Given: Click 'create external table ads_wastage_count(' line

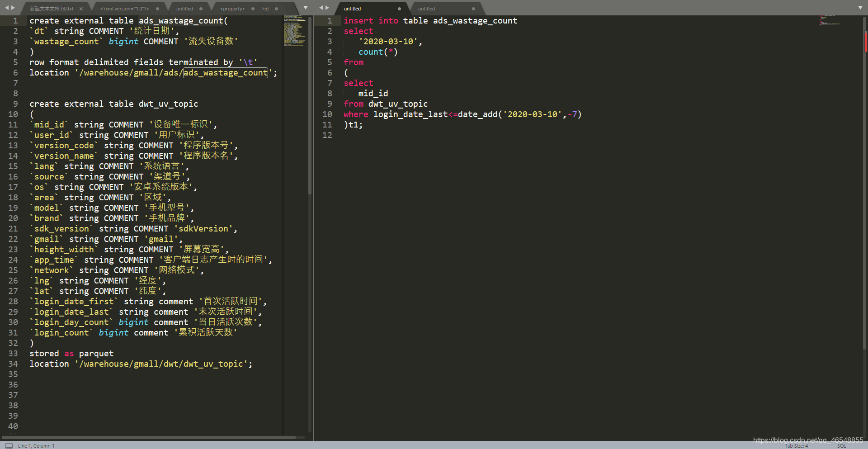Looking at the screenshot, I should (128, 21).
